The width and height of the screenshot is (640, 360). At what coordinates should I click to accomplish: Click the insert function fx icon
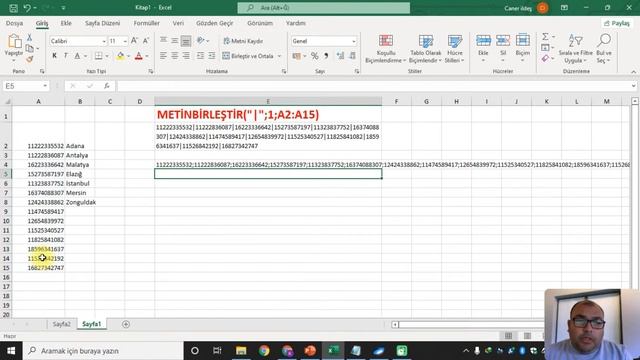coord(107,86)
